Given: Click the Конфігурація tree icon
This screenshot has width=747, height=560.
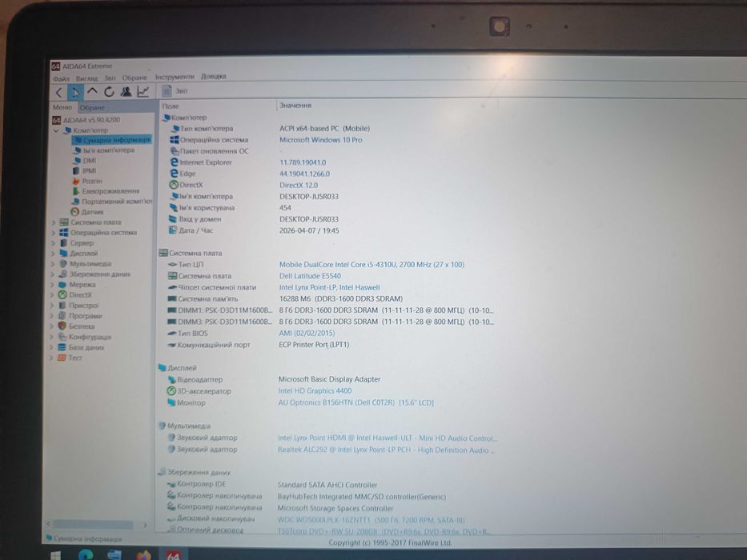Looking at the screenshot, I should pos(62,337).
